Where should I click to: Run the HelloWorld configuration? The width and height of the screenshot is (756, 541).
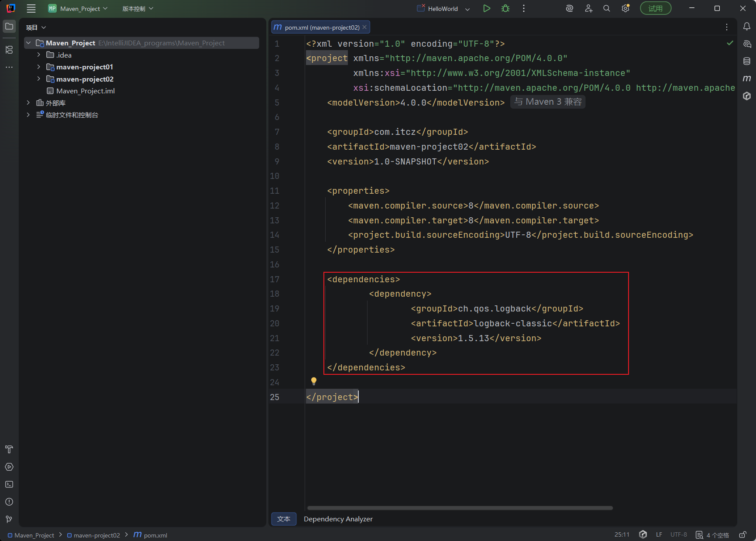(x=487, y=8)
